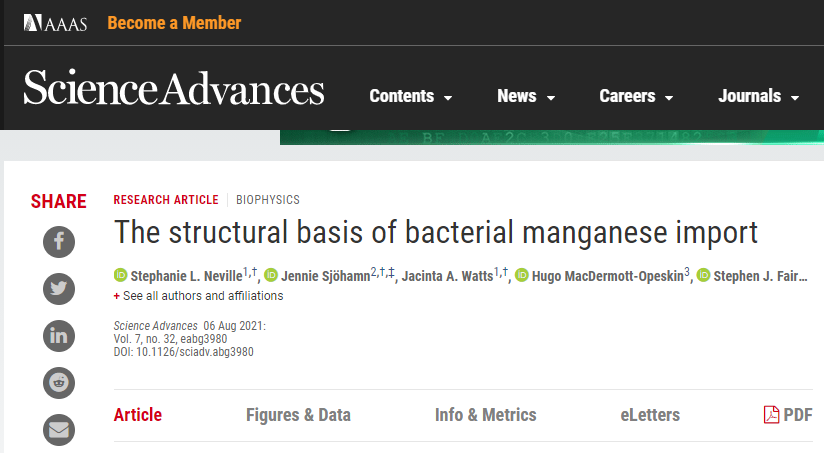Screen dimensions: 824x453
Task: Share via LinkedIn icon
Action: (x=59, y=335)
